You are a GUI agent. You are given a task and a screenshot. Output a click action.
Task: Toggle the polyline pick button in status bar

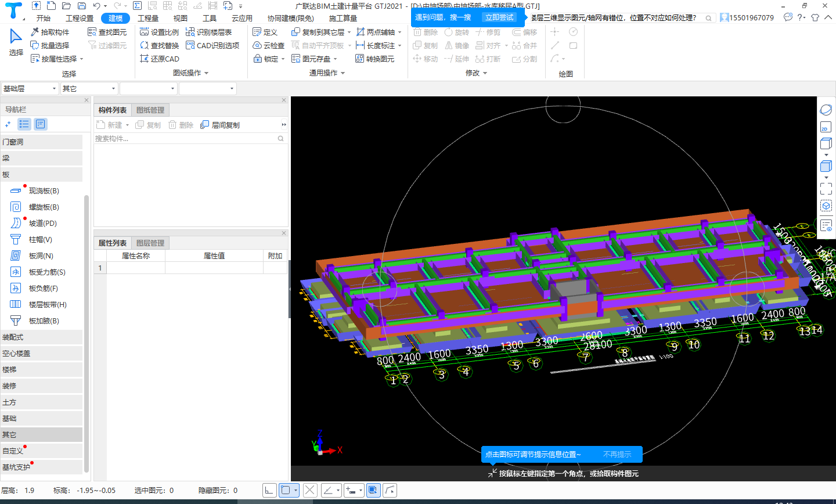(390, 490)
